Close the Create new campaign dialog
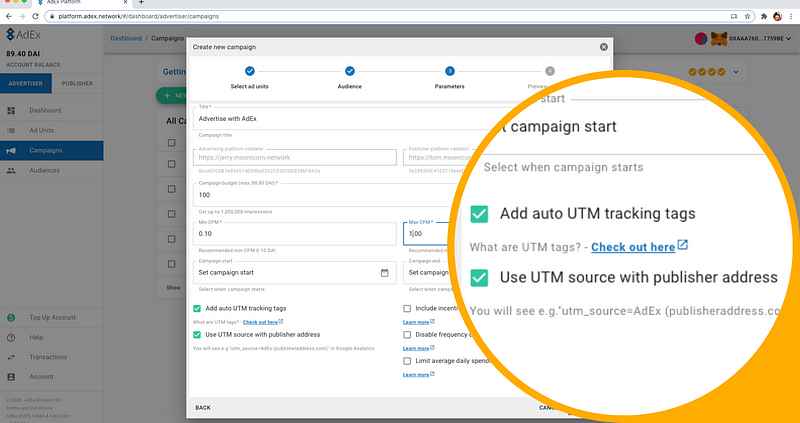This screenshot has width=800, height=423. [x=604, y=47]
